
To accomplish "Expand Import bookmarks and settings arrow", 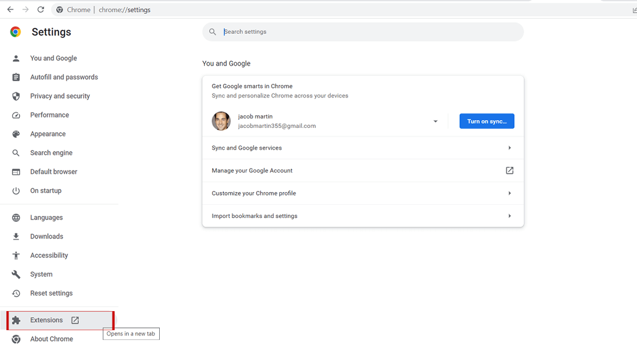I will click(x=510, y=216).
